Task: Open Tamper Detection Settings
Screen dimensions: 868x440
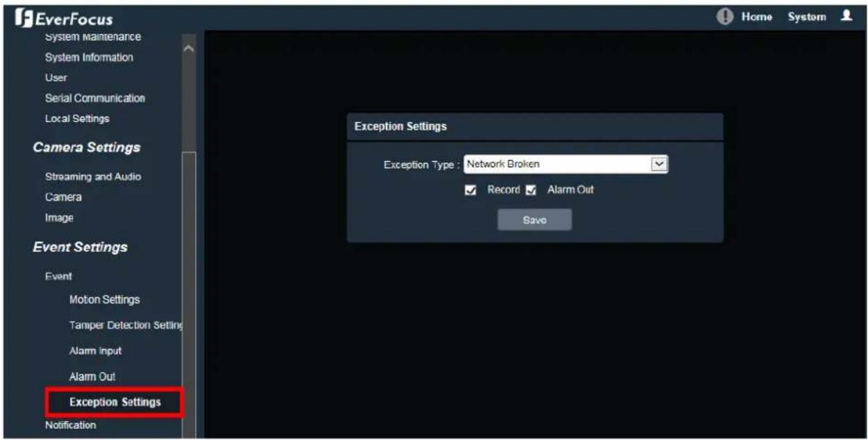Action: pyautogui.click(x=126, y=325)
